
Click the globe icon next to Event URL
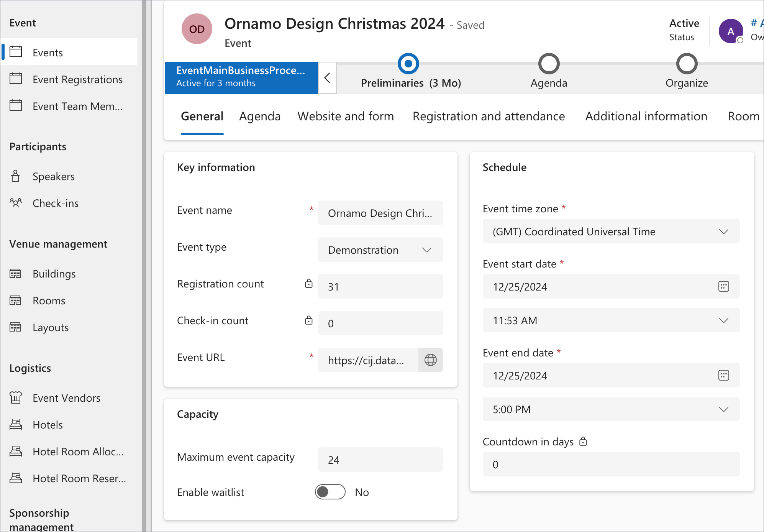tap(431, 360)
